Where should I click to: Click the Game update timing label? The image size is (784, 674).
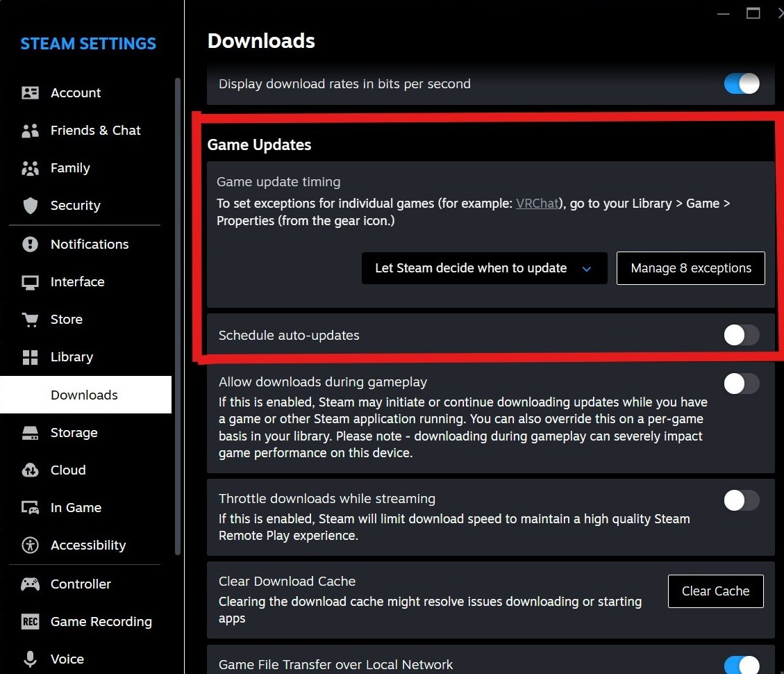[x=278, y=182]
